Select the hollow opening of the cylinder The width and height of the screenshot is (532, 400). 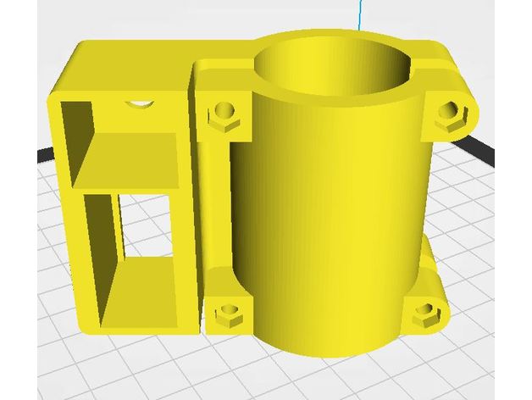tap(339, 69)
